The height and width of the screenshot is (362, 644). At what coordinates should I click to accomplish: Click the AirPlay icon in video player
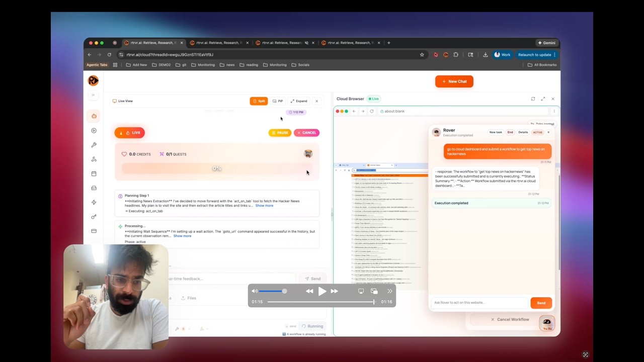pos(361,291)
